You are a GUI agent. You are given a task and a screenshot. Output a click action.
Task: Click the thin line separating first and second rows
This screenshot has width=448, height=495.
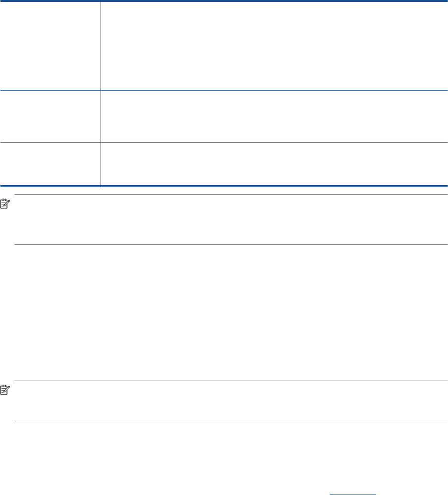click(224, 90)
